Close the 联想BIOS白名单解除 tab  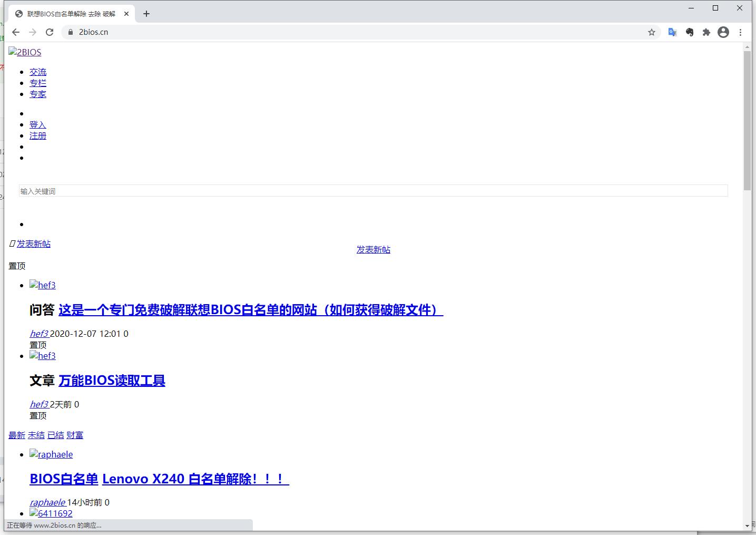coord(126,14)
